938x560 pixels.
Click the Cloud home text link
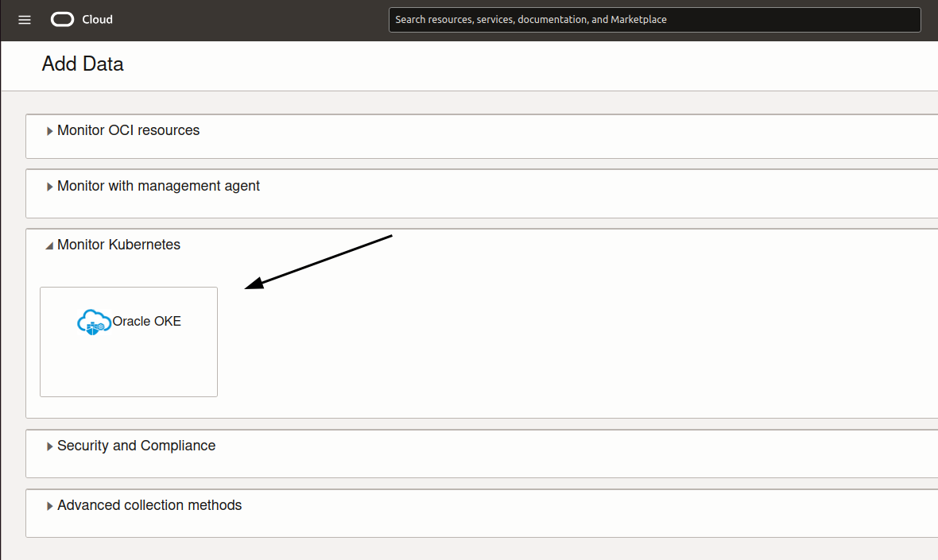click(97, 20)
